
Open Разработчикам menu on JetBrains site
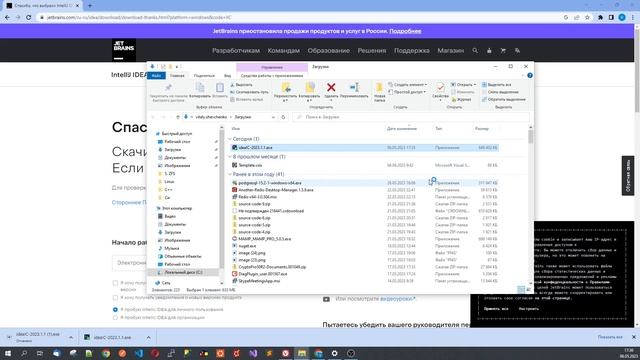pos(236,51)
